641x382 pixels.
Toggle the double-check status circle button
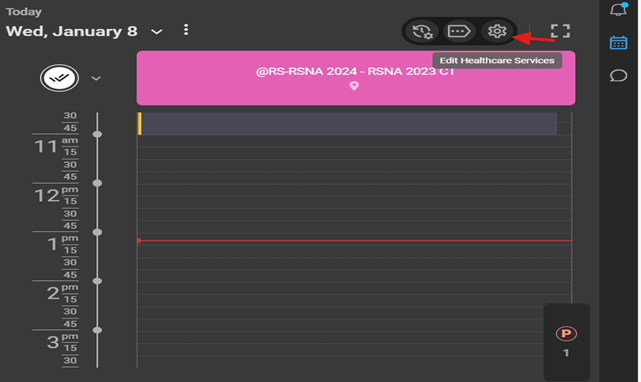tap(59, 78)
